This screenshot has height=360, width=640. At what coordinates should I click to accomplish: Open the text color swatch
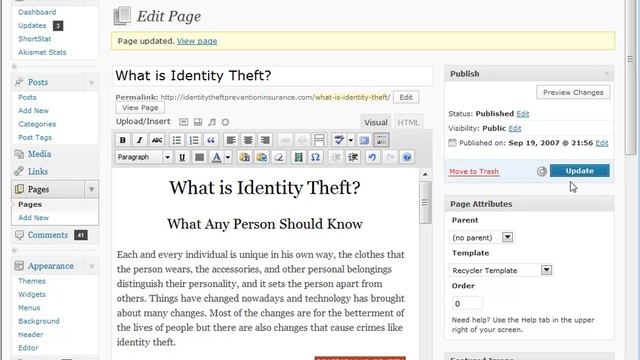click(217, 157)
